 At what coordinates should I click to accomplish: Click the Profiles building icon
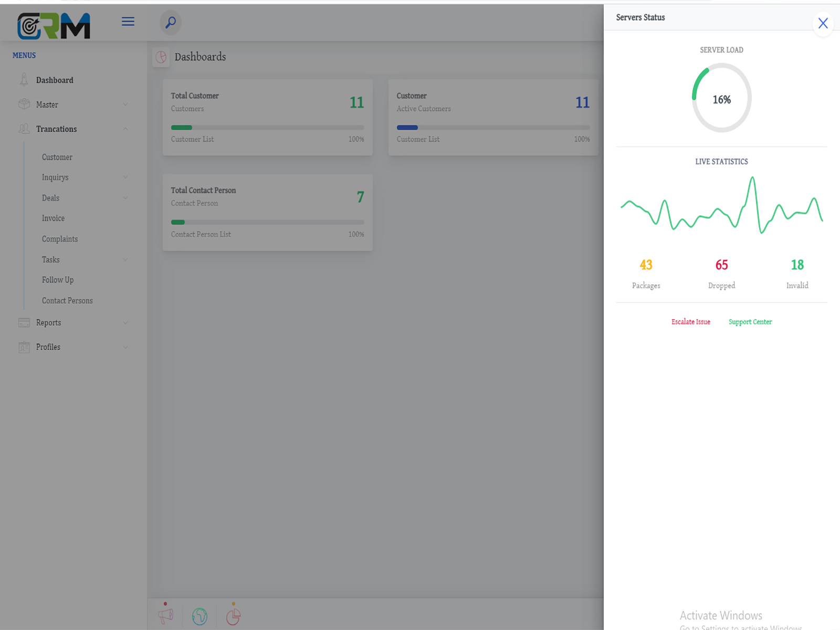(24, 347)
